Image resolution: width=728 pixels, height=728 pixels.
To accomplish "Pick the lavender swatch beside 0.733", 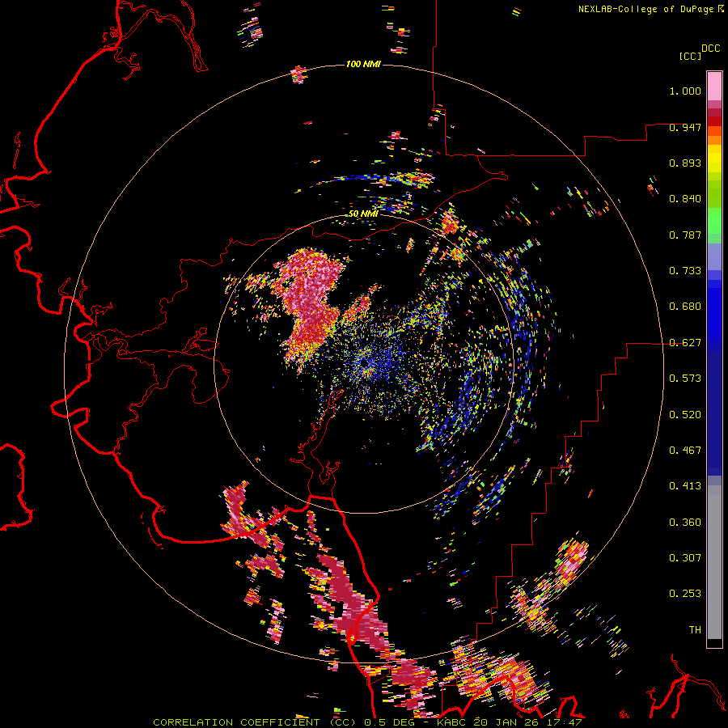I will (714, 257).
